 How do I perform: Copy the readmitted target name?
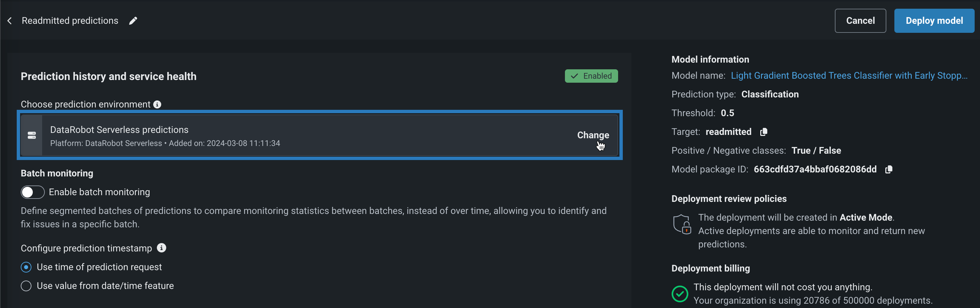(x=764, y=132)
